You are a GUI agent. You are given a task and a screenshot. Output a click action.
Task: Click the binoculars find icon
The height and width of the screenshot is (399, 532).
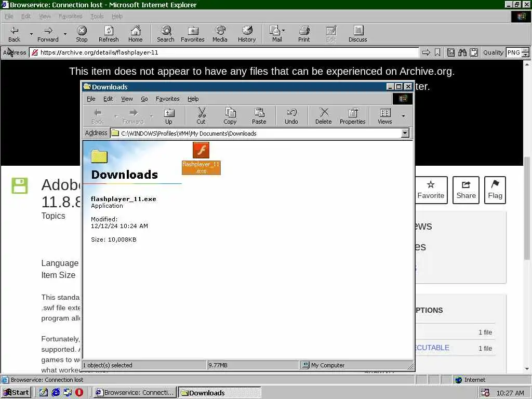[x=462, y=52]
